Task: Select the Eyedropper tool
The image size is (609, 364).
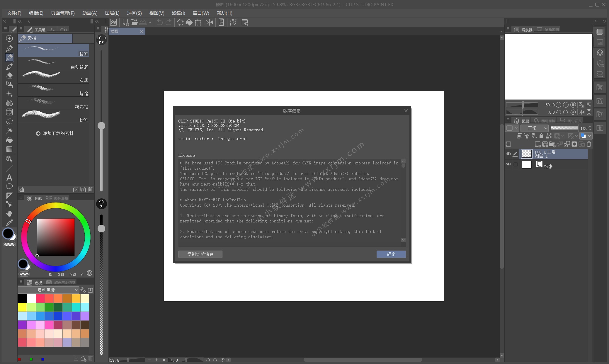Action: pos(9,223)
